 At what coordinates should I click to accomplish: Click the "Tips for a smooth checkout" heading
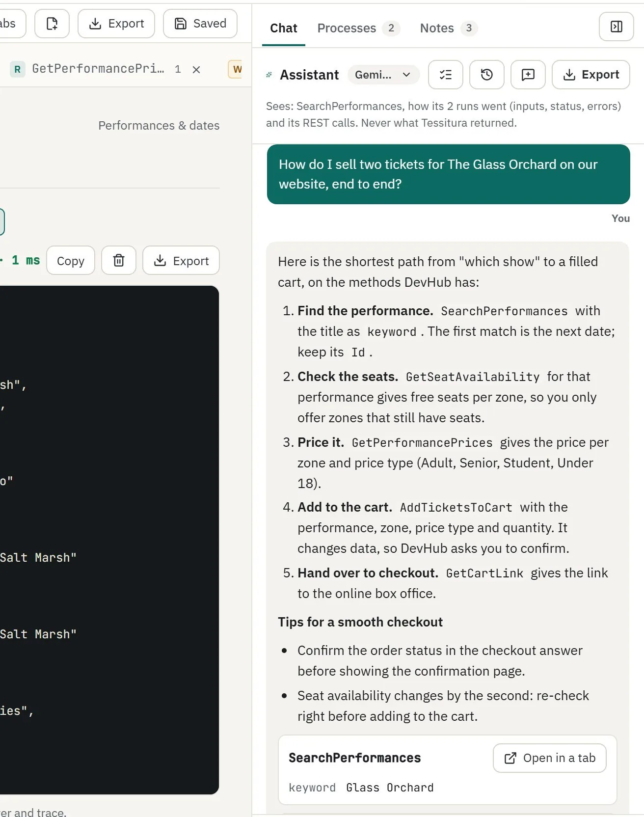[x=360, y=622]
